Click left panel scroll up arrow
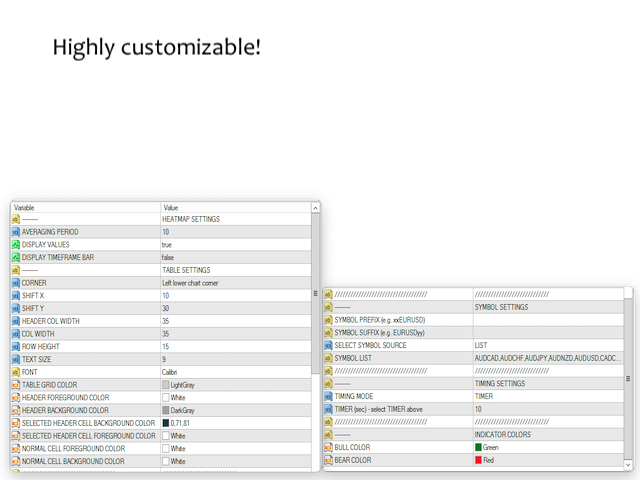The width and height of the screenshot is (640, 480). point(316,209)
